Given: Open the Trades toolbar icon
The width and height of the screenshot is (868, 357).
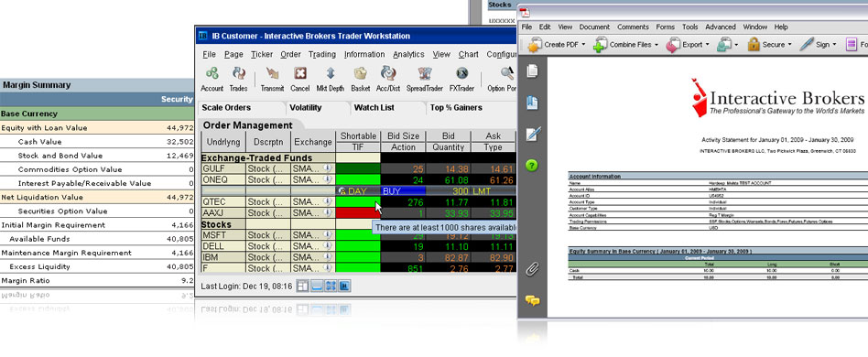Looking at the screenshot, I should [239, 79].
